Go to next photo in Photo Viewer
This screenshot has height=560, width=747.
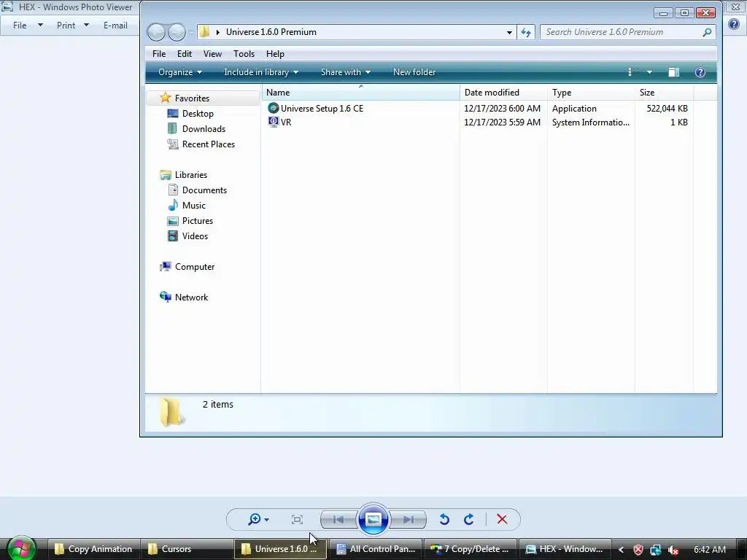(x=408, y=519)
